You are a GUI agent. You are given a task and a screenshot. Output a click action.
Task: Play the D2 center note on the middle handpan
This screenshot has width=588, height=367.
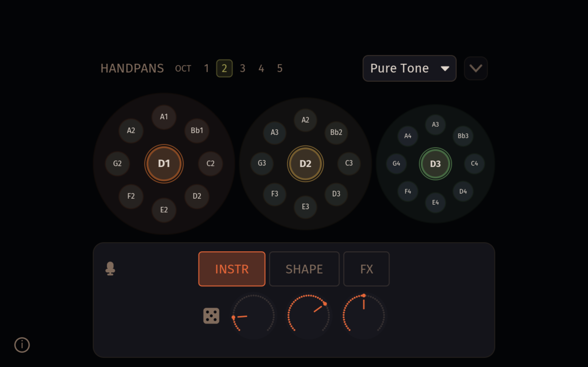click(305, 164)
